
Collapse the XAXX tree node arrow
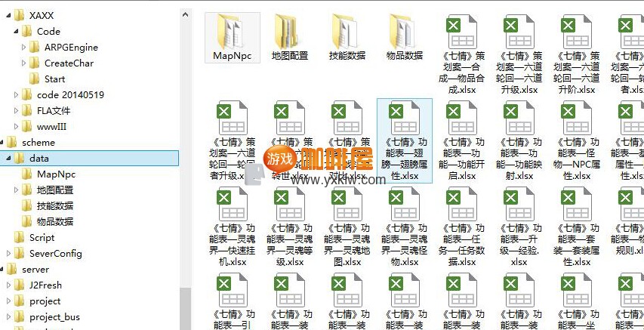(x=9, y=15)
